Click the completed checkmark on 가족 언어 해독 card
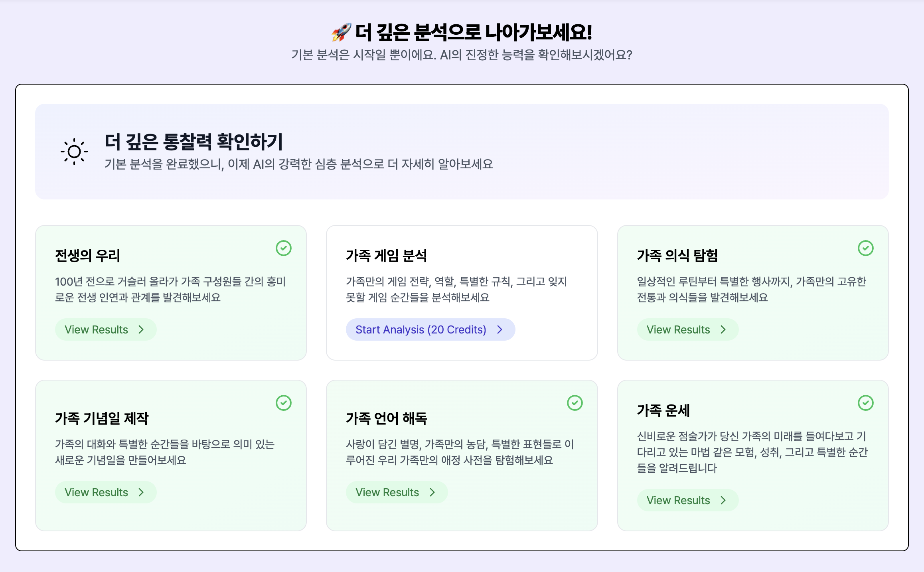Image resolution: width=924 pixels, height=572 pixels. (x=575, y=403)
